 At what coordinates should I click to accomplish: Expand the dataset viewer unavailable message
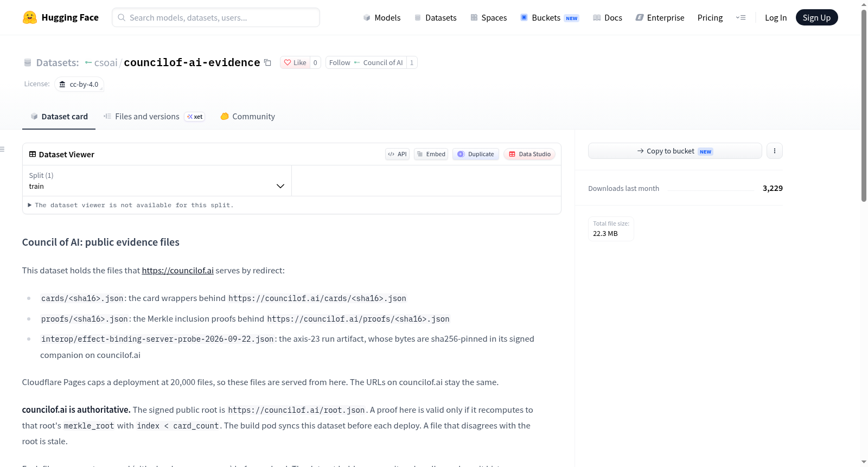click(130, 205)
